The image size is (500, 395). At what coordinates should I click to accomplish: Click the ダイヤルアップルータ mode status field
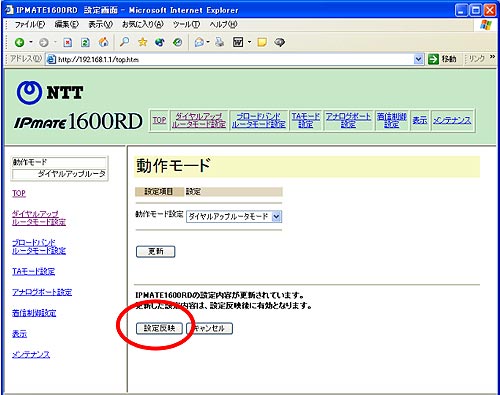pos(59,174)
